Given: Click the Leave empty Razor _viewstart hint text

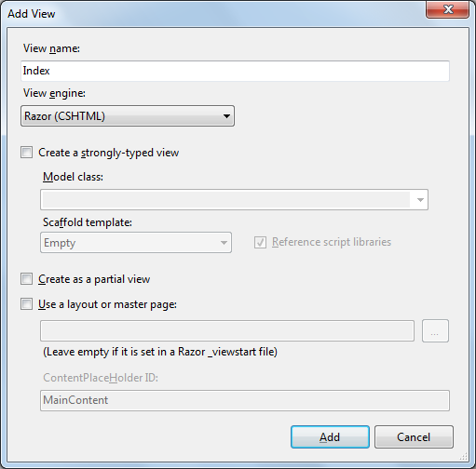Looking at the screenshot, I should (160, 352).
